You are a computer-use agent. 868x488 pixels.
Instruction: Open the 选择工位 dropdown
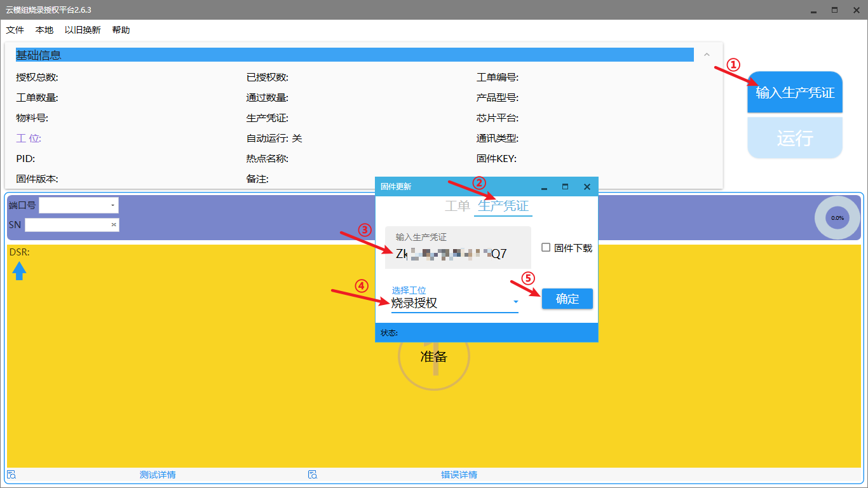455,303
